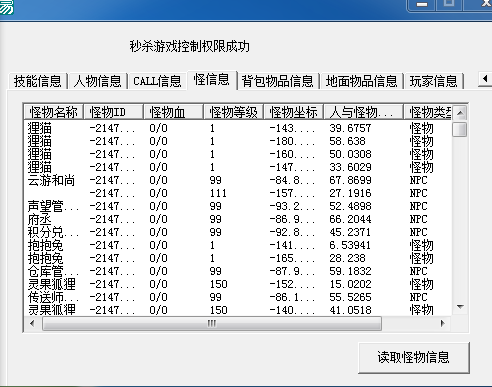
Task: Click coordinate cell -87.9...
Action: coord(292,271)
